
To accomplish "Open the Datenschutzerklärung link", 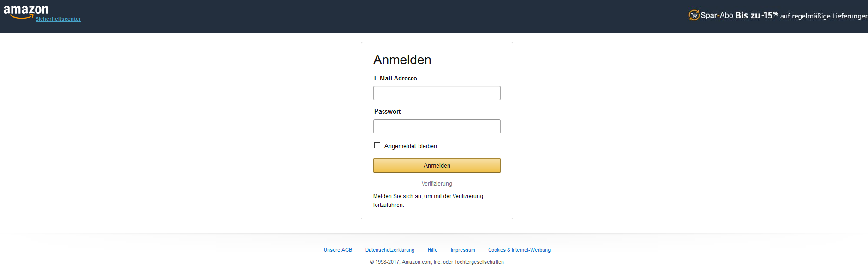I will pyautogui.click(x=389, y=250).
